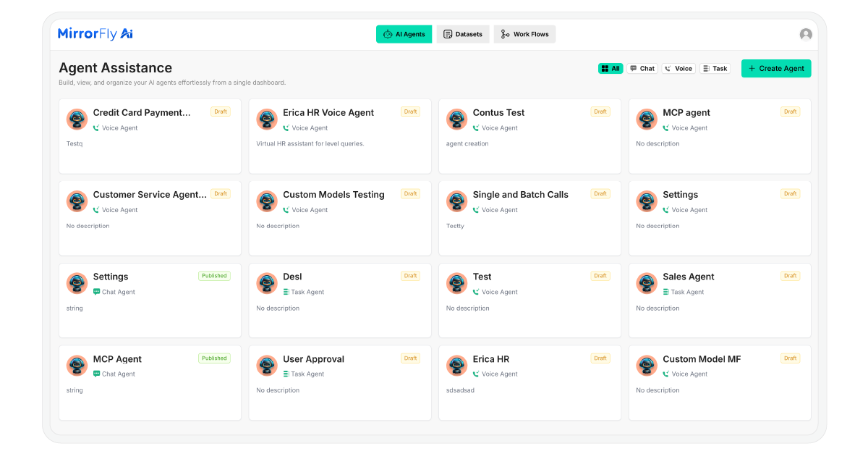Screen dimensions: 868x454
Task: Click the chat bubble icon under MCP Agent
Action: tap(96, 374)
